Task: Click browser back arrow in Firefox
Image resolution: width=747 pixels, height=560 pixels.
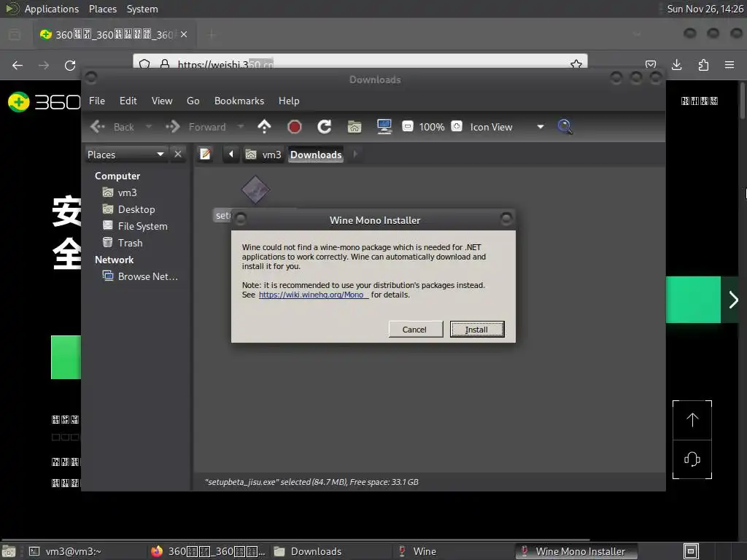Action: [x=18, y=65]
